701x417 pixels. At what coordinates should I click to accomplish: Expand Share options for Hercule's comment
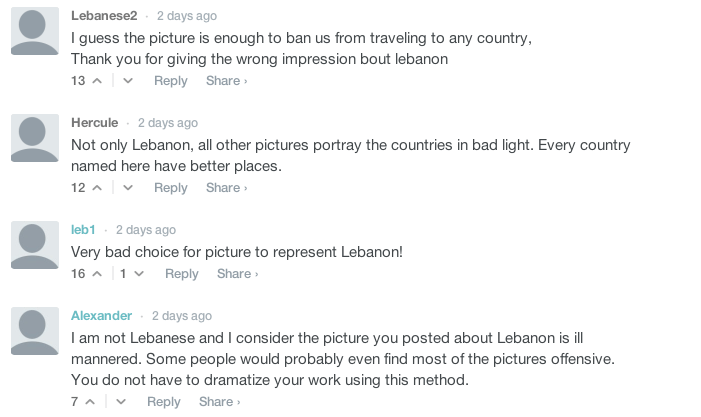[x=226, y=188]
